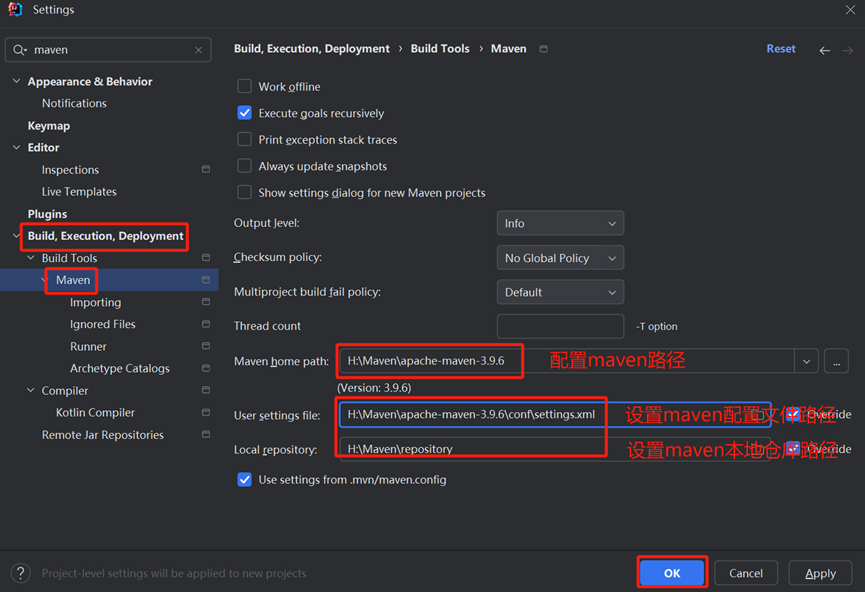865x592 pixels.
Task: Close the Settings dialog
Action: pyautogui.click(x=850, y=9)
